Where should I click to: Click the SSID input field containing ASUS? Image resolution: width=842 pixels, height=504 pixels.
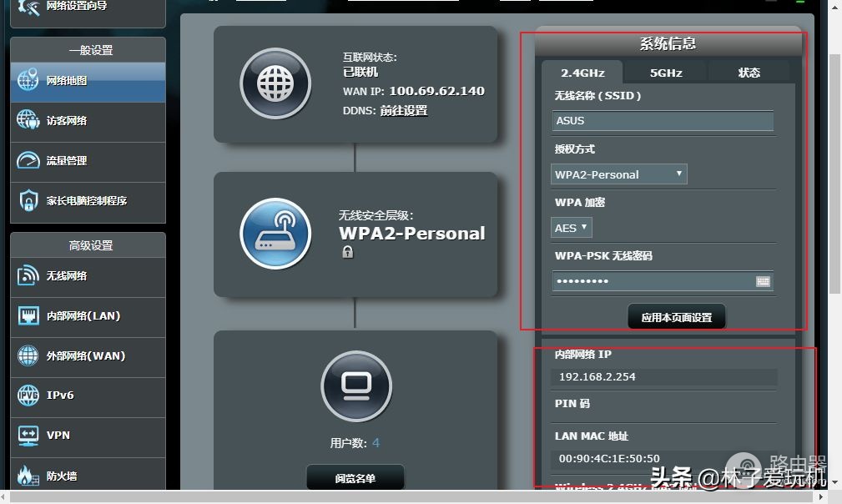[663, 121]
